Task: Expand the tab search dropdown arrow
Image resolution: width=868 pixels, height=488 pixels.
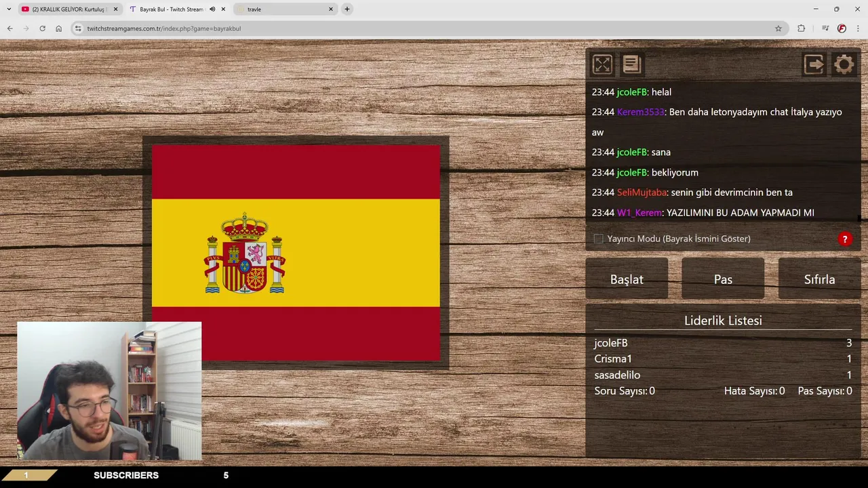Action: (9, 9)
